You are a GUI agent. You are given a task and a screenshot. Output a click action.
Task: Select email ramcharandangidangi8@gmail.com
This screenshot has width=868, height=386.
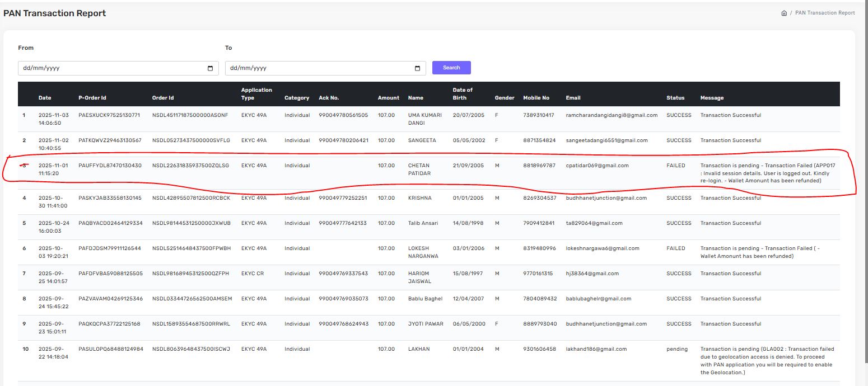[x=612, y=115]
